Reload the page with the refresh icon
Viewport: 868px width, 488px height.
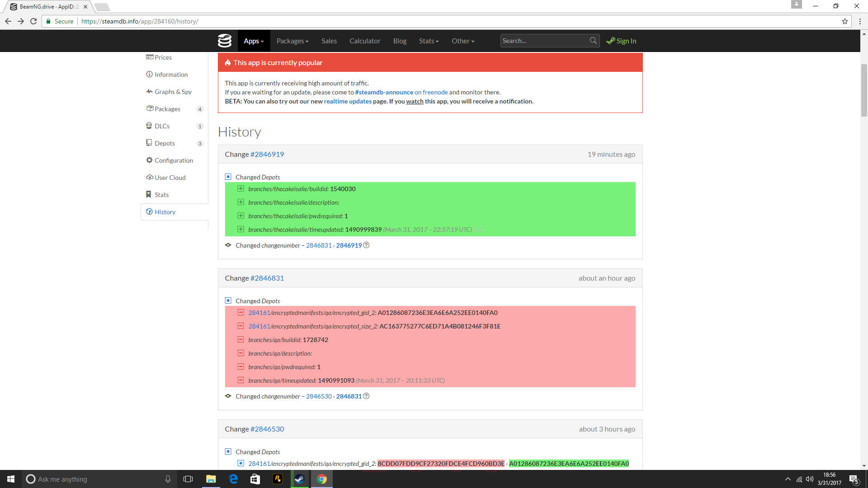(x=33, y=21)
